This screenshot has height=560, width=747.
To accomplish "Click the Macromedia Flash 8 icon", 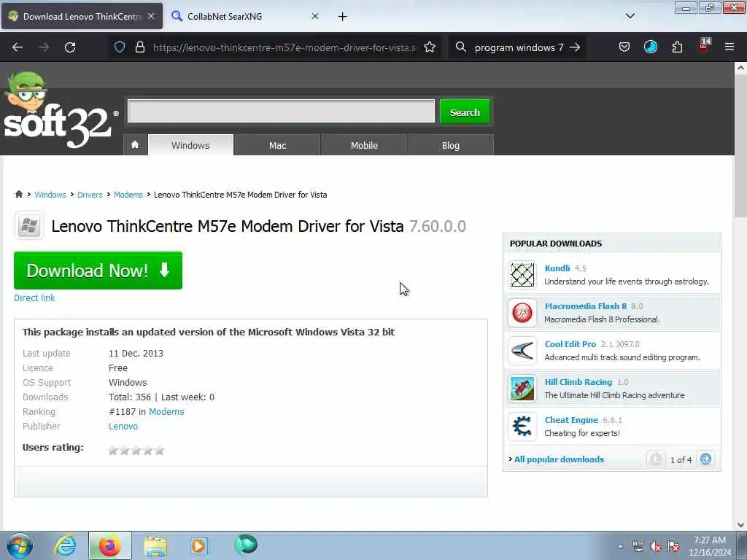I will [x=522, y=313].
